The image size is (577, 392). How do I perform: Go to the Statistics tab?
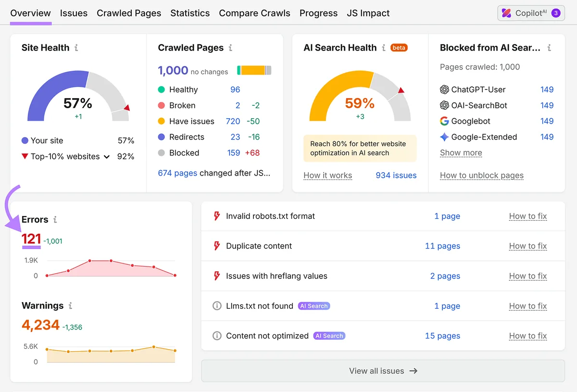point(190,13)
